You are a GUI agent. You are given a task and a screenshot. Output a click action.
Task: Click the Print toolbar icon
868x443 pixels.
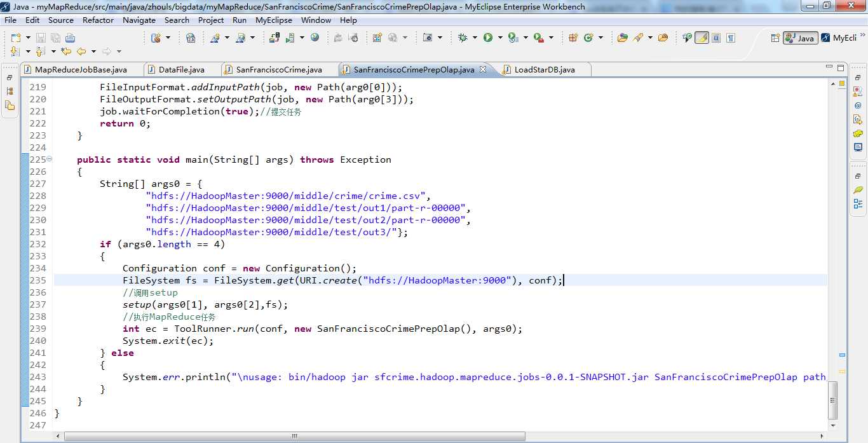(x=70, y=37)
